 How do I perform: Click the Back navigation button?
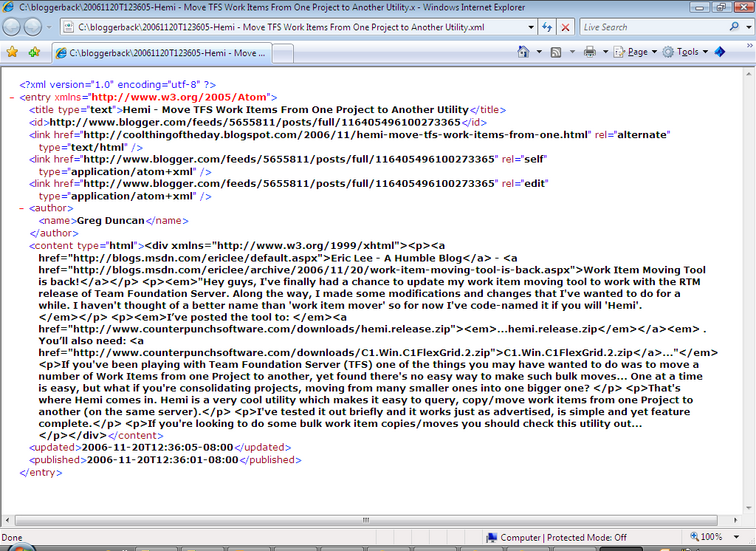coord(12,27)
